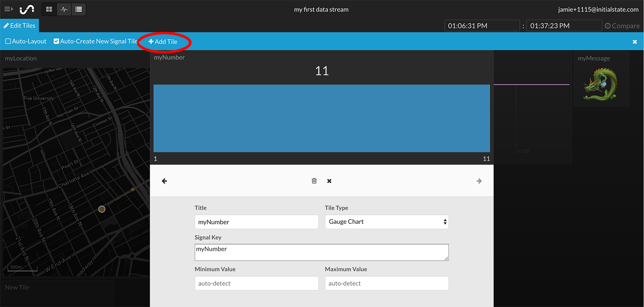Delete tile using the trash icon
644x307 pixels.
click(314, 181)
